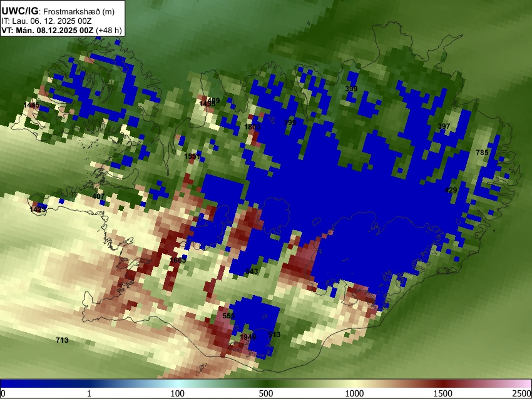Click the 0 tick label on the color scale
This screenshot has height=399, width=532.
tap(3, 393)
